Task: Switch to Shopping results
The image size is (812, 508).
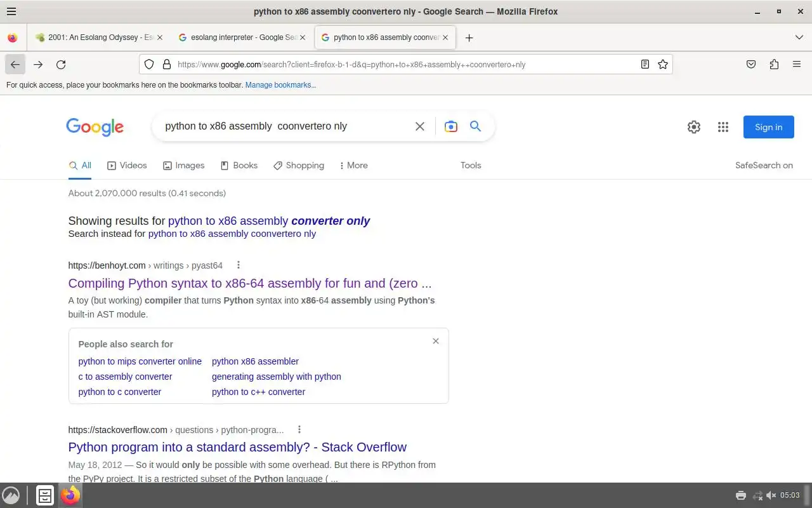Action: [299, 166]
